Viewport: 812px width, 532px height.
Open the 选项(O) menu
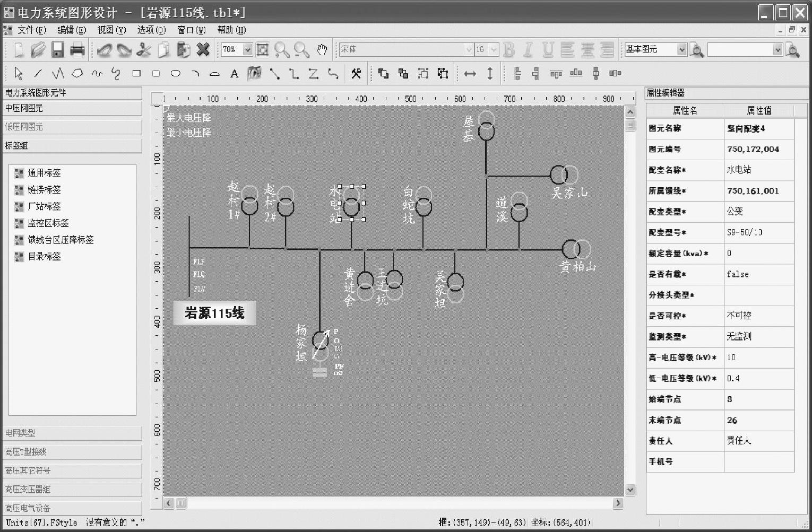151,30
